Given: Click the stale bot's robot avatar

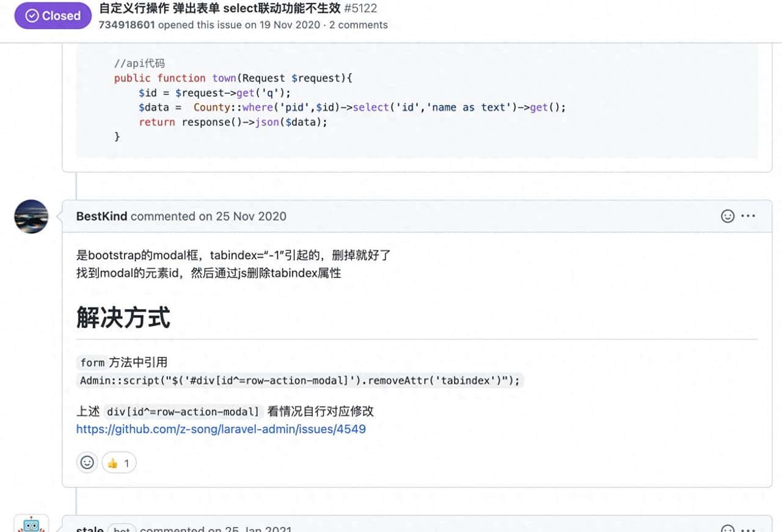Looking at the screenshot, I should coord(31,524).
